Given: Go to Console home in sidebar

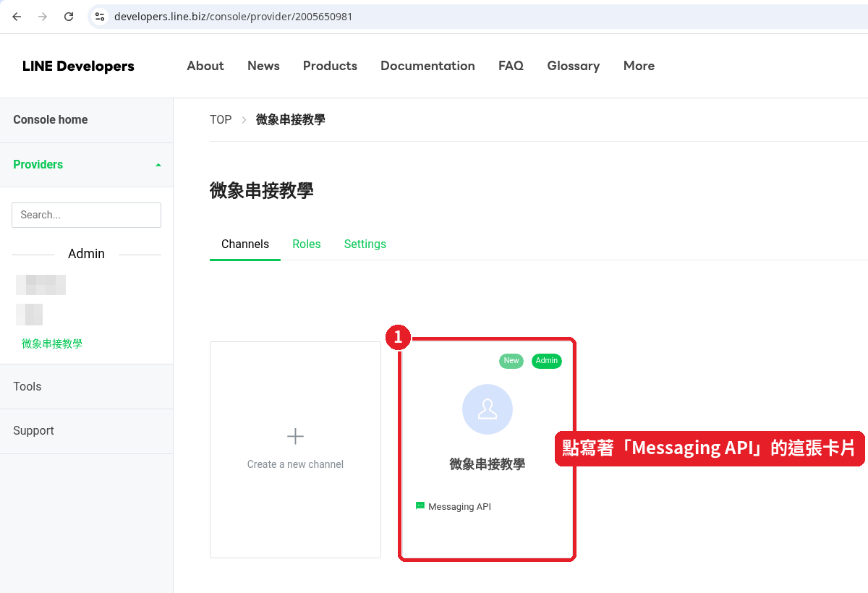Looking at the screenshot, I should click(x=51, y=120).
